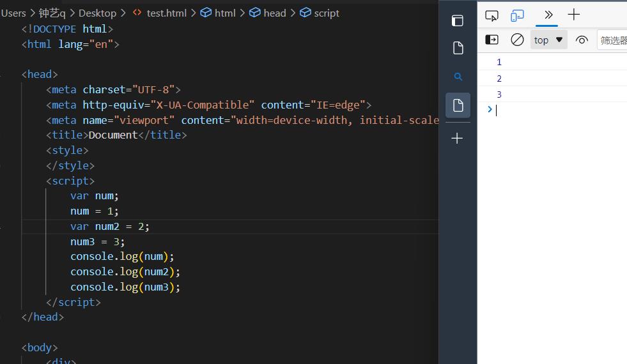Click the opening head tag line

(40, 74)
